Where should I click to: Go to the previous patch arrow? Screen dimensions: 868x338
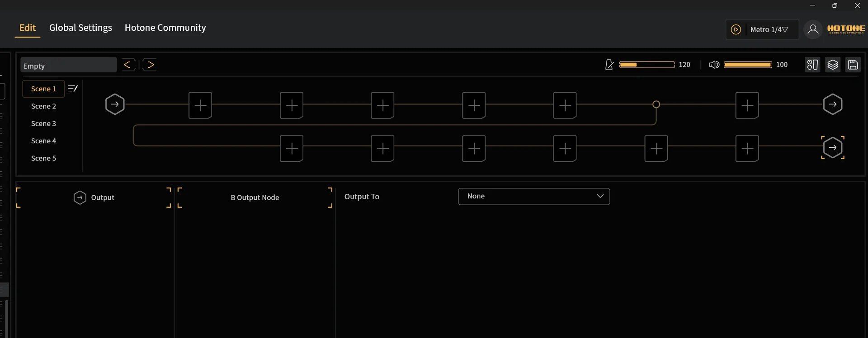click(128, 65)
